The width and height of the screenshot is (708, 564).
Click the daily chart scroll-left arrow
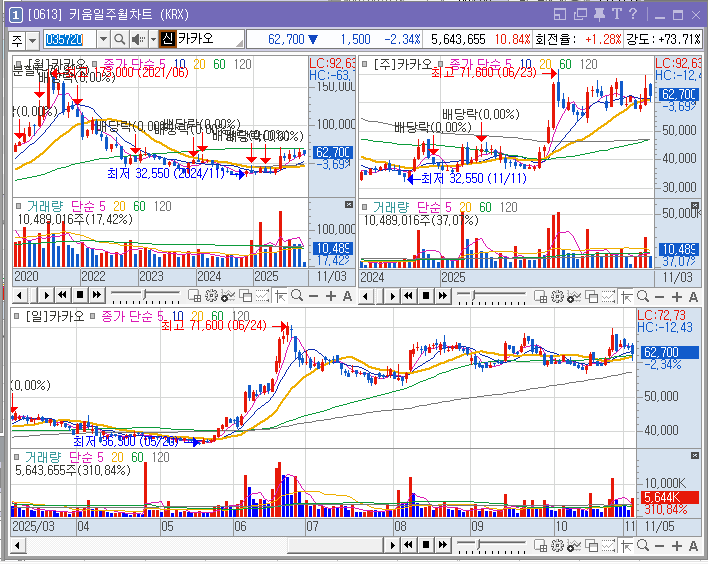coord(17,545)
